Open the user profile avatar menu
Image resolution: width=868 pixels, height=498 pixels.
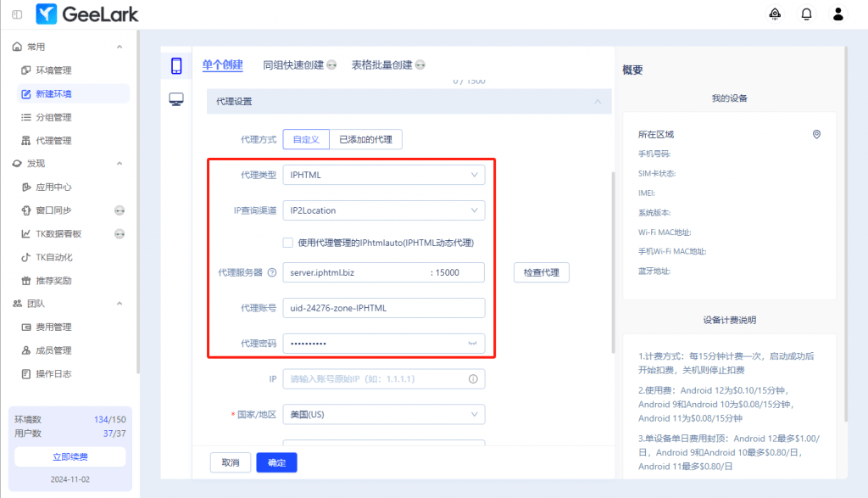tap(838, 14)
